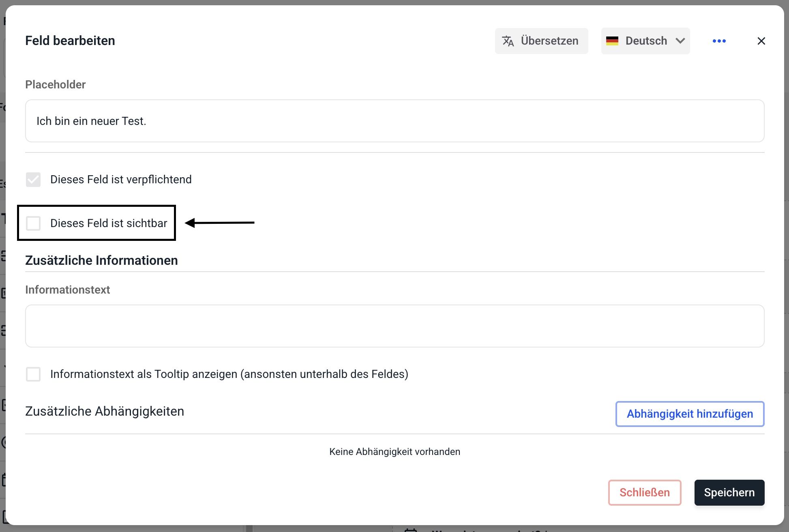Check 'Informationstext als Tooltip anzeigen' box
Screen dimensions: 789x532
point(33,374)
